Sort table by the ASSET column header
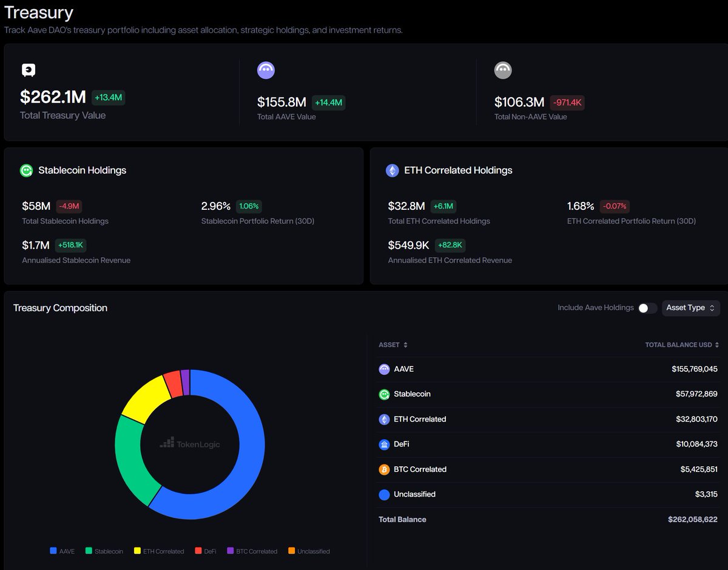 (x=393, y=344)
